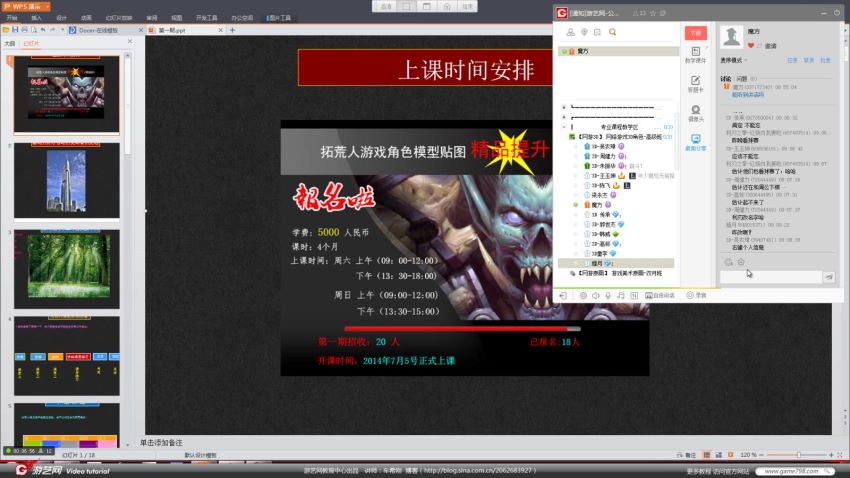Click the location pin icon in classroom window
This screenshot has height=478, width=850.
584,32
